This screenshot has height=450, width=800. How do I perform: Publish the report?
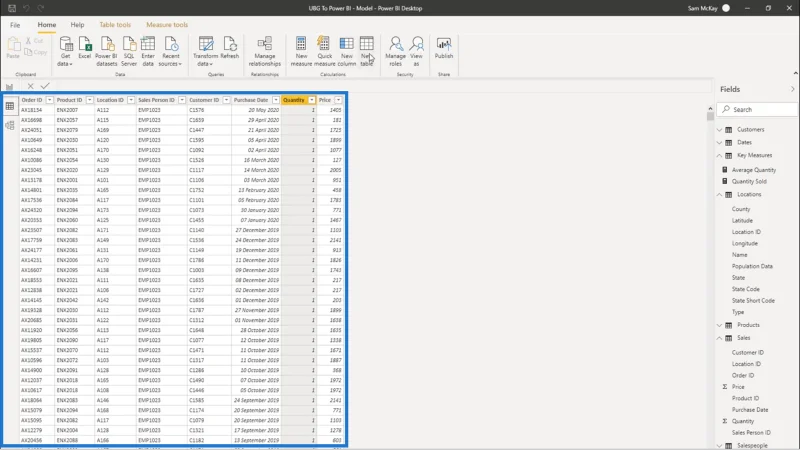pyautogui.click(x=444, y=48)
